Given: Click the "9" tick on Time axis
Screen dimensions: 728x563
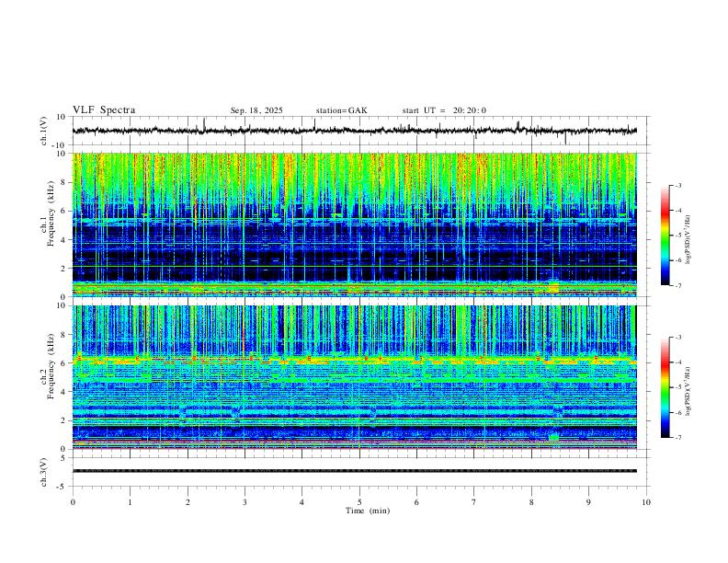Looking at the screenshot, I should pos(588,502).
